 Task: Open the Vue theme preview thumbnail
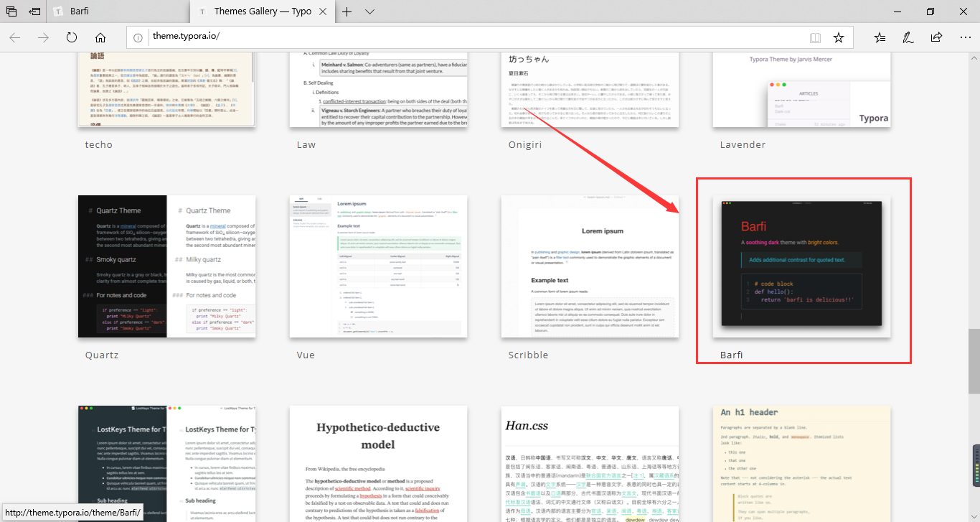tap(378, 266)
